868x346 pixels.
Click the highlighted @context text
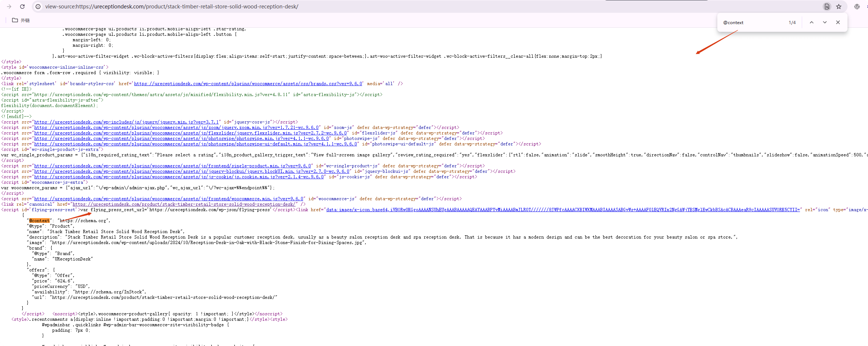point(40,221)
